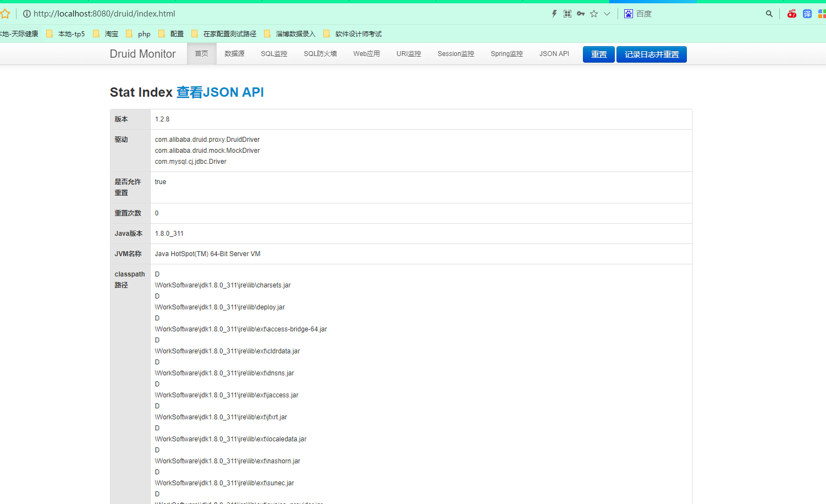The image size is (826, 504).
Task: Open the 本地-天际健康 bookmark
Action: (19, 34)
